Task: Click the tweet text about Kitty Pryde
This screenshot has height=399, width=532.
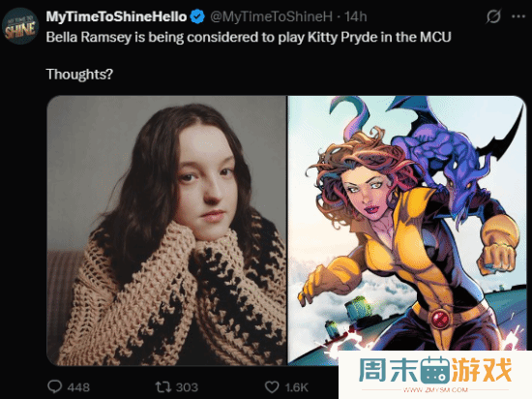Action: 249,37
